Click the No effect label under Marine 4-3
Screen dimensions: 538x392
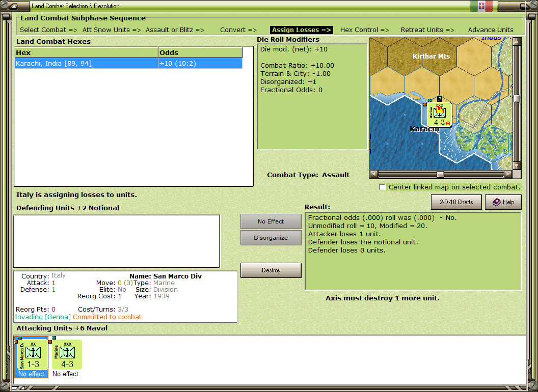65,374
